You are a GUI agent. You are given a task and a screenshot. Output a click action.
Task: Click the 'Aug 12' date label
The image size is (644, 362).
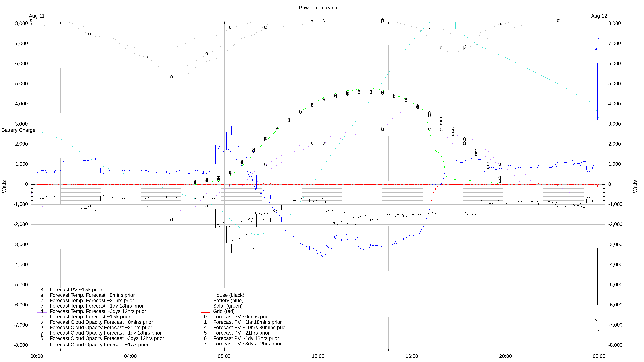coord(599,16)
